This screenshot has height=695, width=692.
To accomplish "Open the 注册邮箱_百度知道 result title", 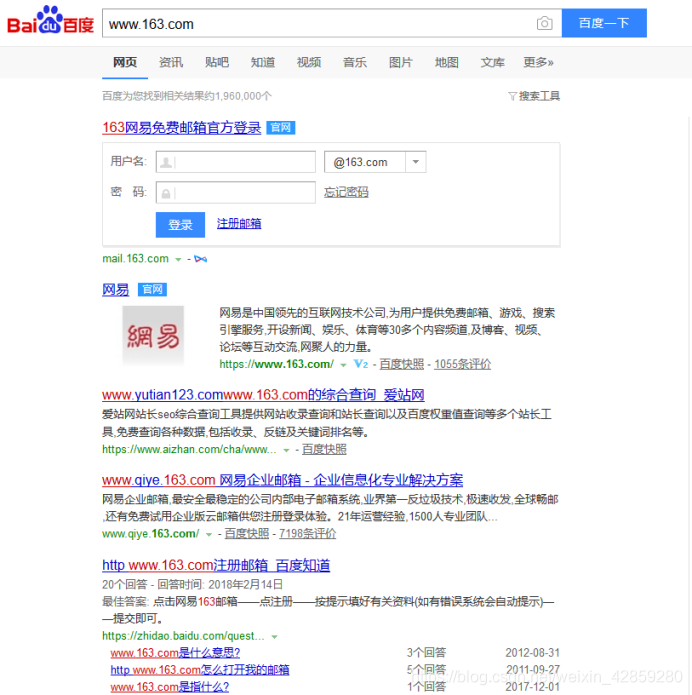I will click(216, 565).
